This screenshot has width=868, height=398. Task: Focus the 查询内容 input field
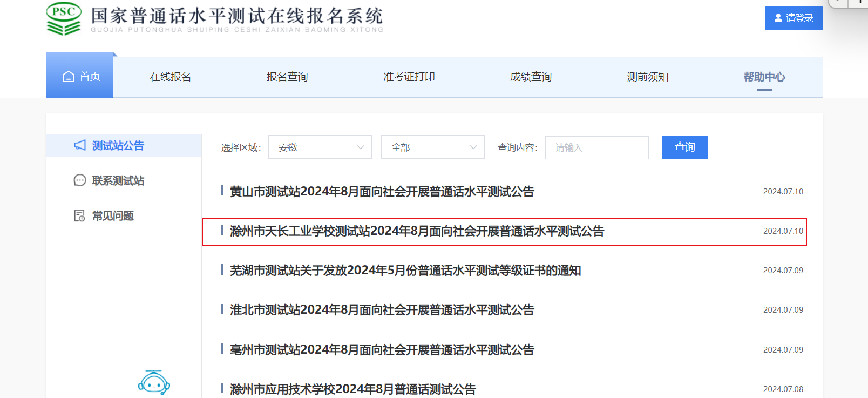coord(596,147)
